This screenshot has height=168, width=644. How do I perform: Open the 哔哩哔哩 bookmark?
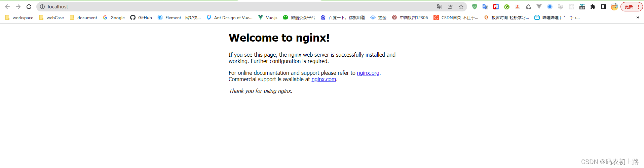pyautogui.click(x=557, y=17)
